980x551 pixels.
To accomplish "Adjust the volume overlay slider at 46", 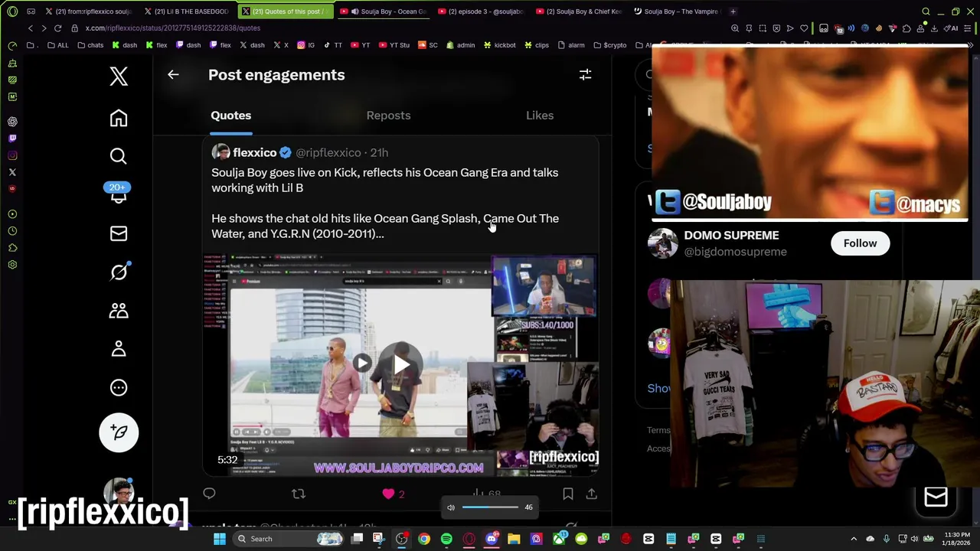I will (x=490, y=507).
